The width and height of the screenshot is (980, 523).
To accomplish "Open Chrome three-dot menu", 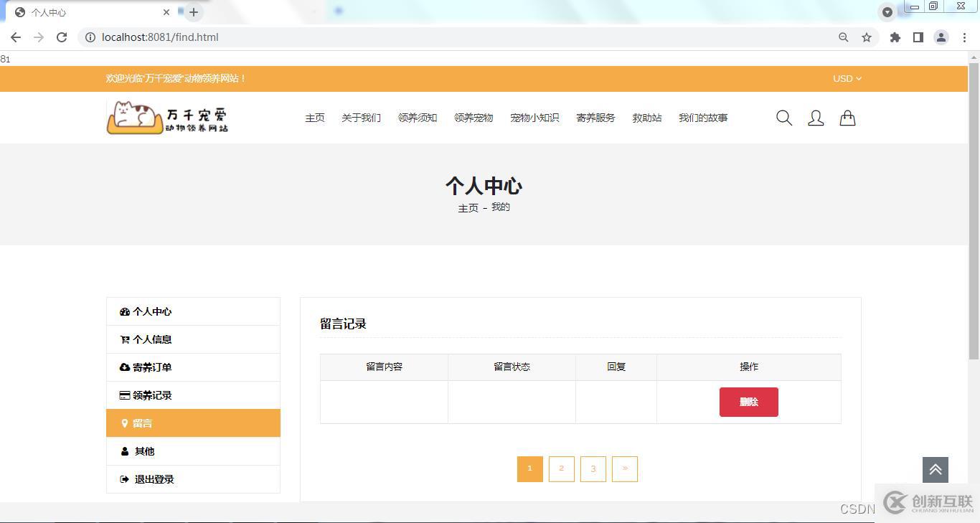I will pos(964,37).
